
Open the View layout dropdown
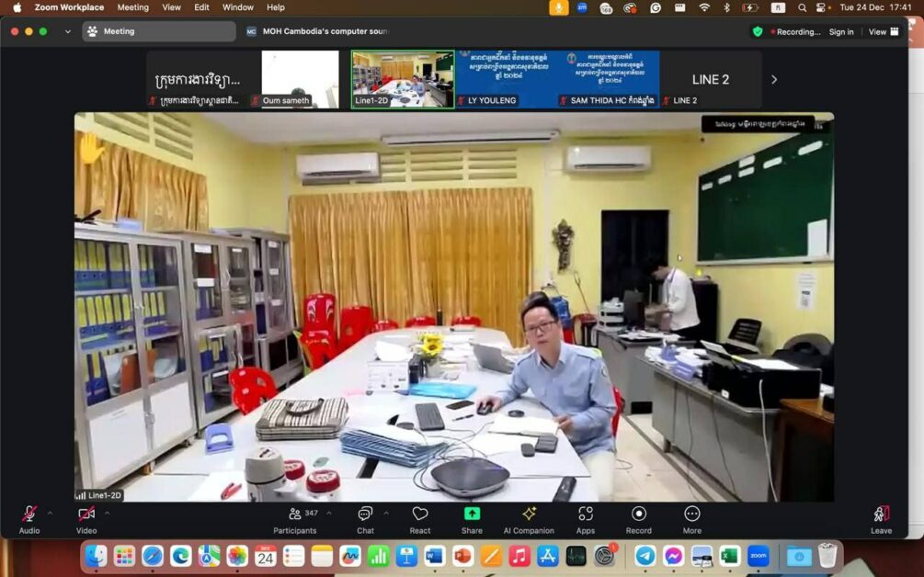884,31
